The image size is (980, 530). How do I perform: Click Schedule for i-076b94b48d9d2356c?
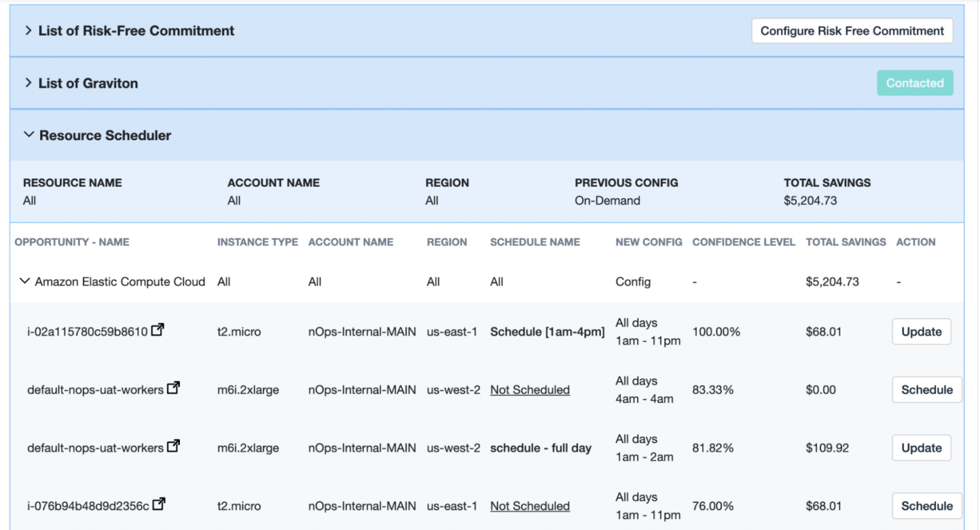[x=926, y=505]
